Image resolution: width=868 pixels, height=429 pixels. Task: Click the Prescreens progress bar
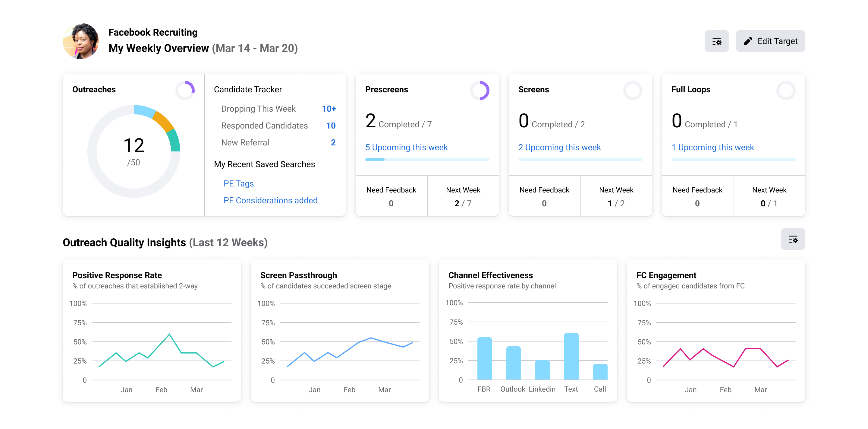pyautogui.click(x=427, y=160)
